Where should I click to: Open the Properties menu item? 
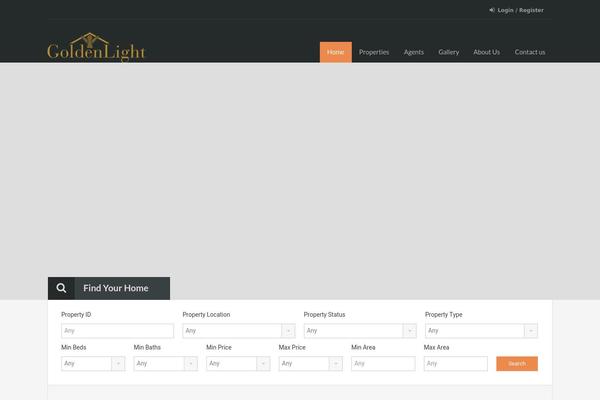point(374,52)
